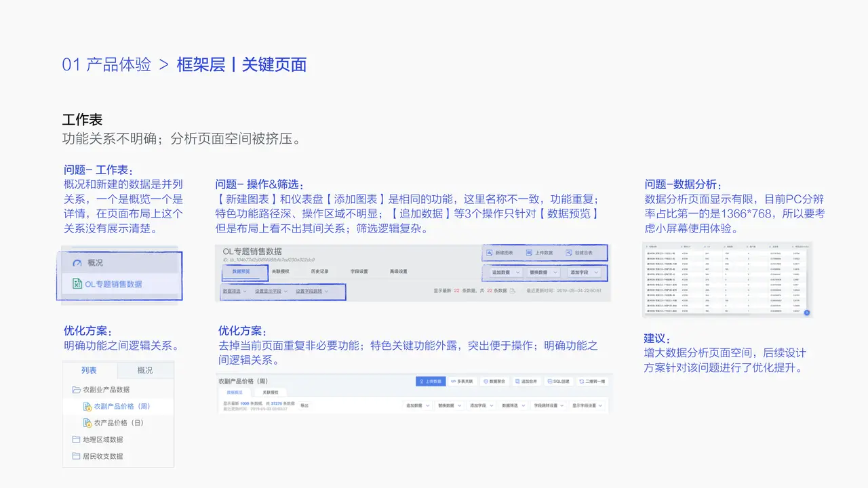This screenshot has width=868, height=488.
Task: Click the 居民收支数据 folder icon
Action: click(x=77, y=456)
